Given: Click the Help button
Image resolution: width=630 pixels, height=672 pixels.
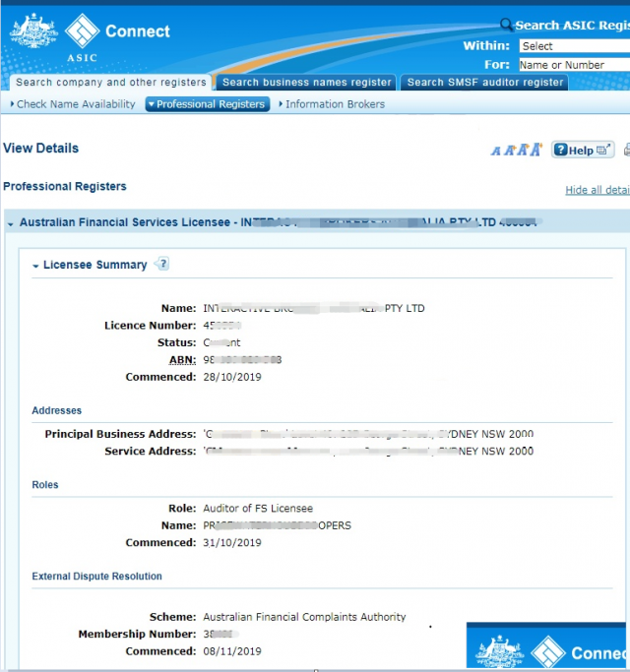Looking at the screenshot, I should (582, 151).
